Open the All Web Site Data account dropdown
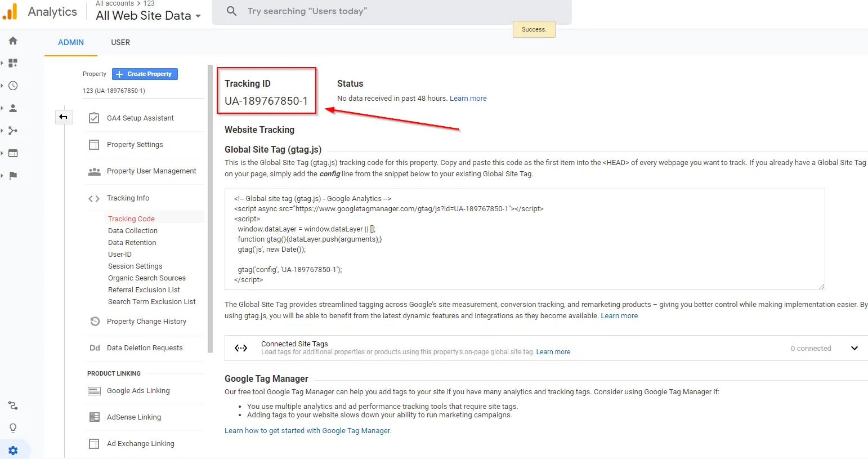868x459 pixels. [x=147, y=16]
